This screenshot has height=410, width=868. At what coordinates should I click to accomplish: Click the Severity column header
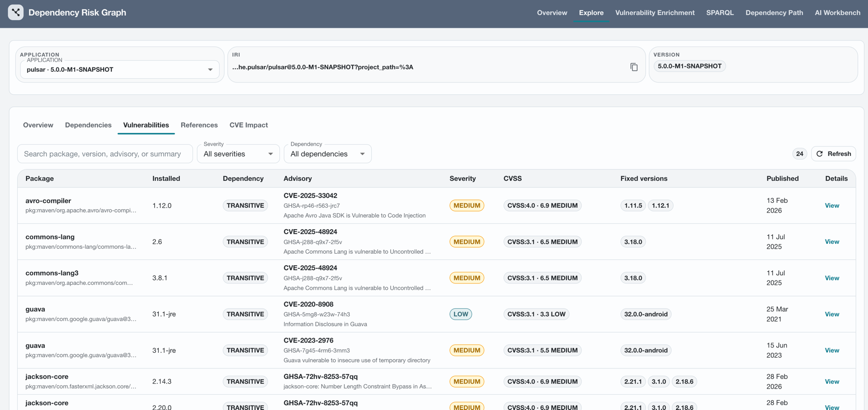tap(463, 178)
